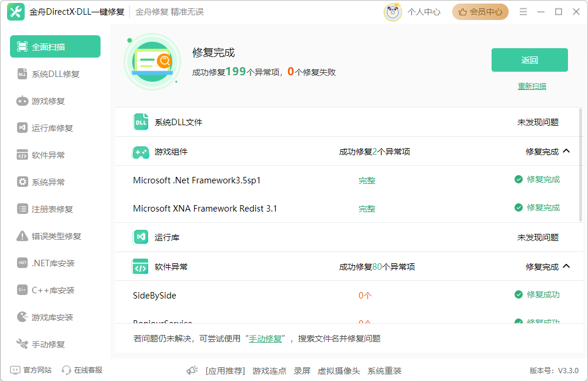Click the 重新扫描 link
The width and height of the screenshot is (588, 382).
pos(532,86)
